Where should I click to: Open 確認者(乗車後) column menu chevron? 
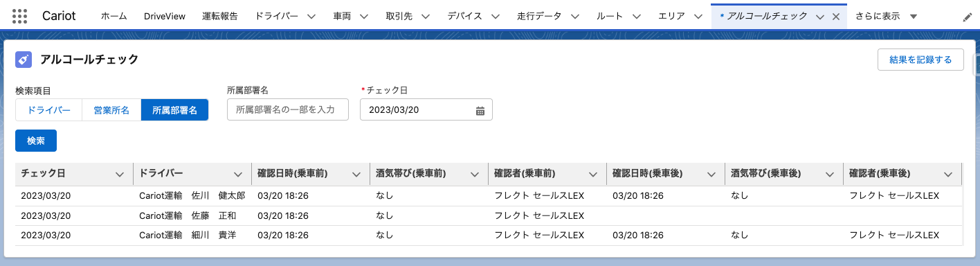pyautogui.click(x=948, y=175)
